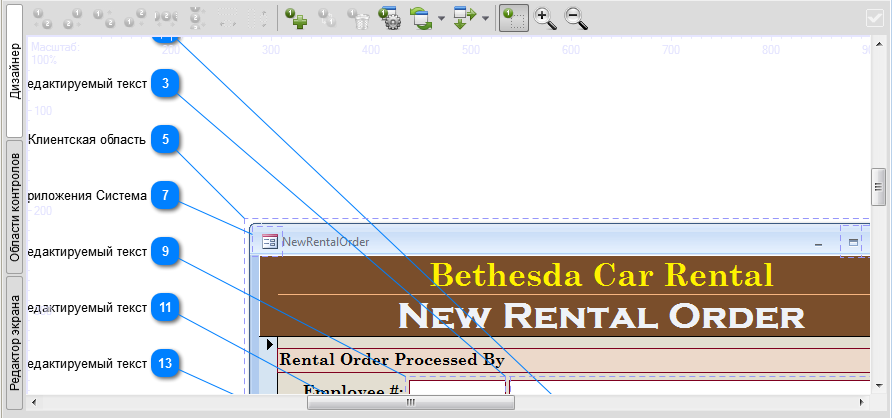
Task: Click the NewRentalOrder window title text
Action: point(325,242)
